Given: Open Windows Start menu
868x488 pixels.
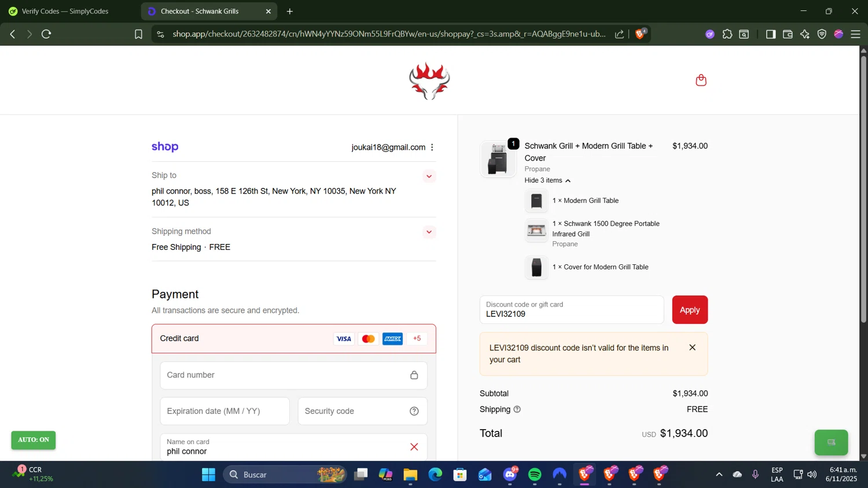Looking at the screenshot, I should (x=208, y=475).
